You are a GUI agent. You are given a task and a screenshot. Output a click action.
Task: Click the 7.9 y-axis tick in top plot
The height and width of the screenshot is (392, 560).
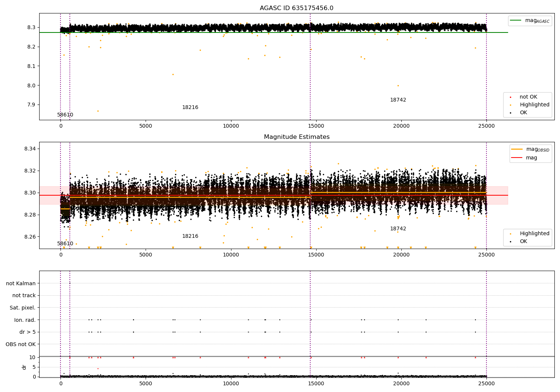point(31,105)
